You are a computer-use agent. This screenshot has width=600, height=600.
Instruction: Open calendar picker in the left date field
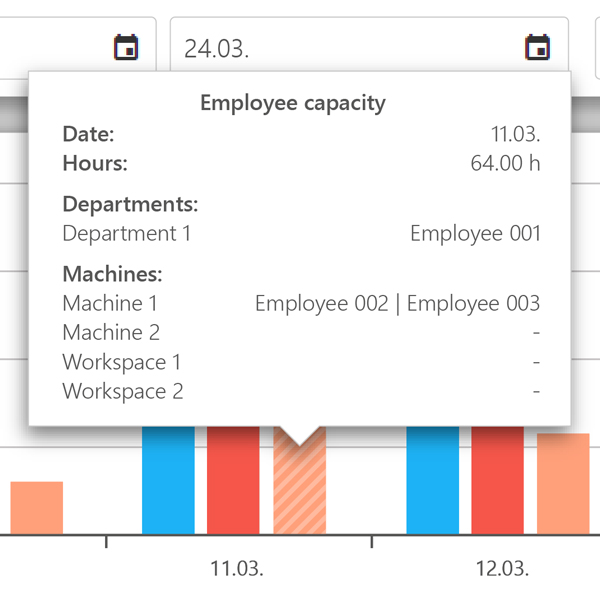click(126, 47)
